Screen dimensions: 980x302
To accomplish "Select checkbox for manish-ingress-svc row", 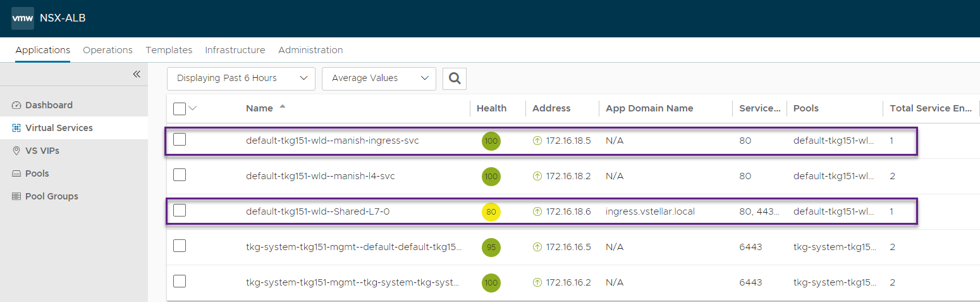I will (180, 140).
